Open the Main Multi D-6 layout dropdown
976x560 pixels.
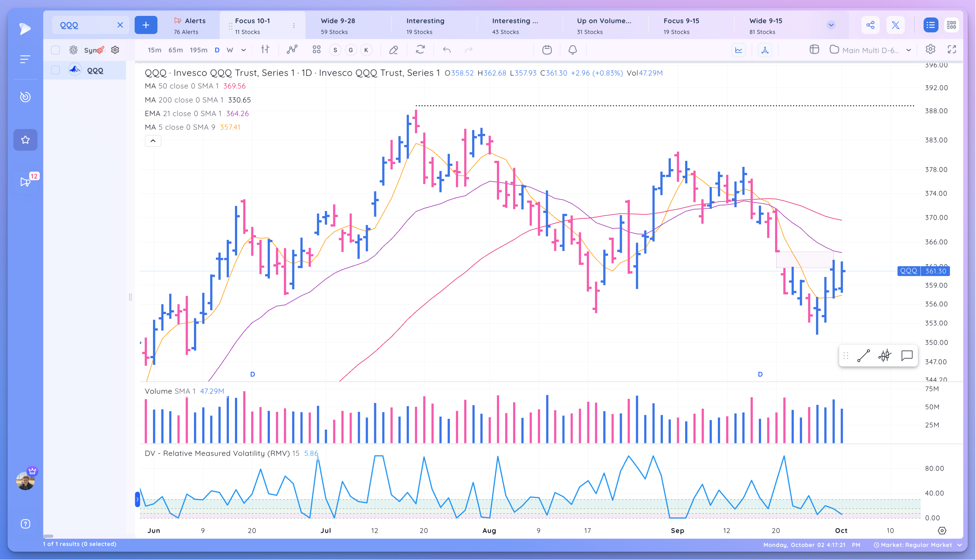(870, 50)
